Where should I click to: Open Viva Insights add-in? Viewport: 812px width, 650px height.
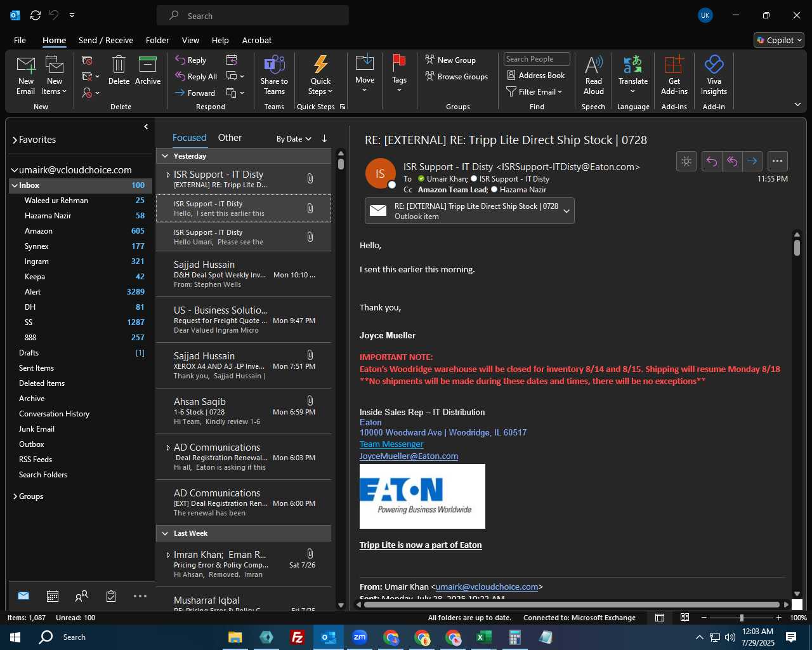point(714,75)
